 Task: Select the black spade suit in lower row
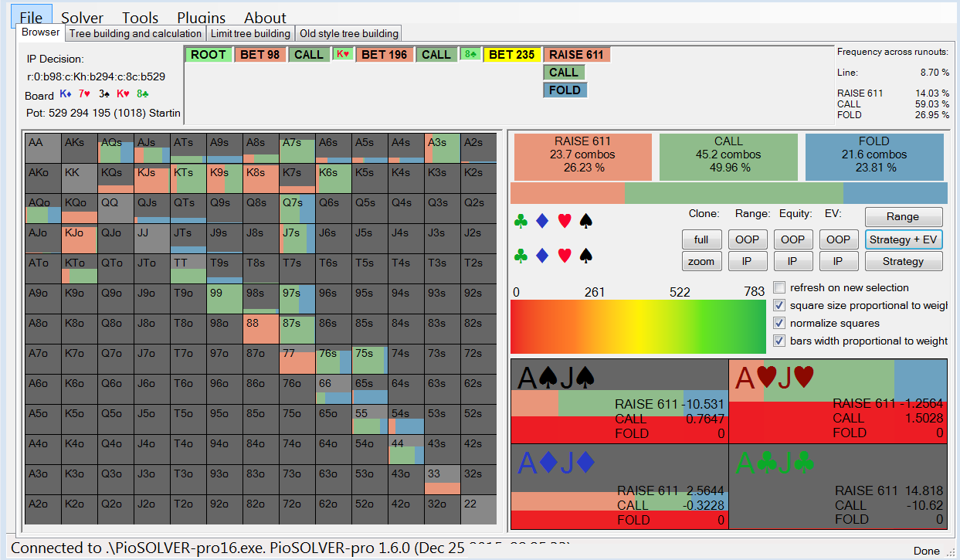pos(586,255)
